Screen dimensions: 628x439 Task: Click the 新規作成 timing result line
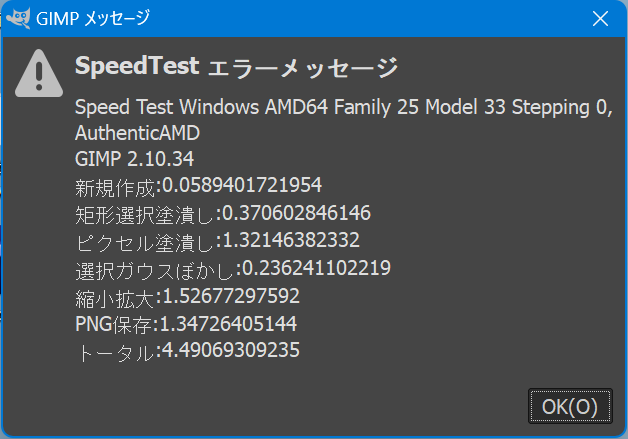tap(198, 186)
